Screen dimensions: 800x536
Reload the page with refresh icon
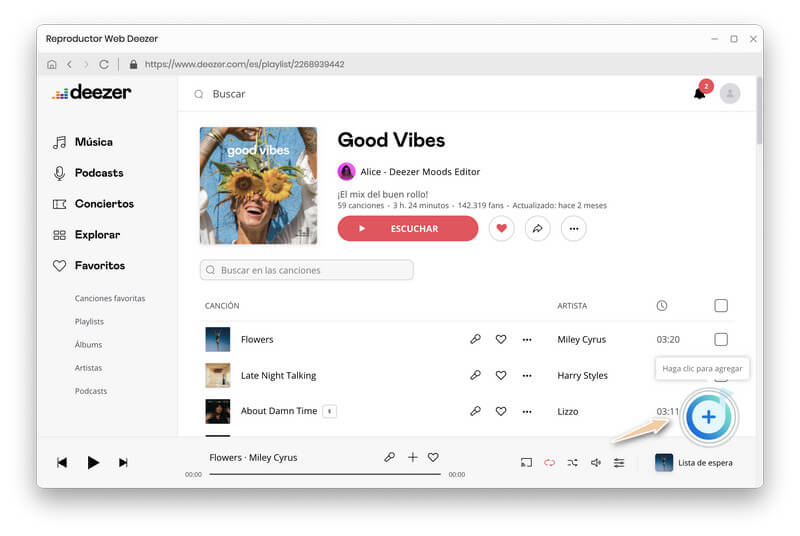point(104,64)
